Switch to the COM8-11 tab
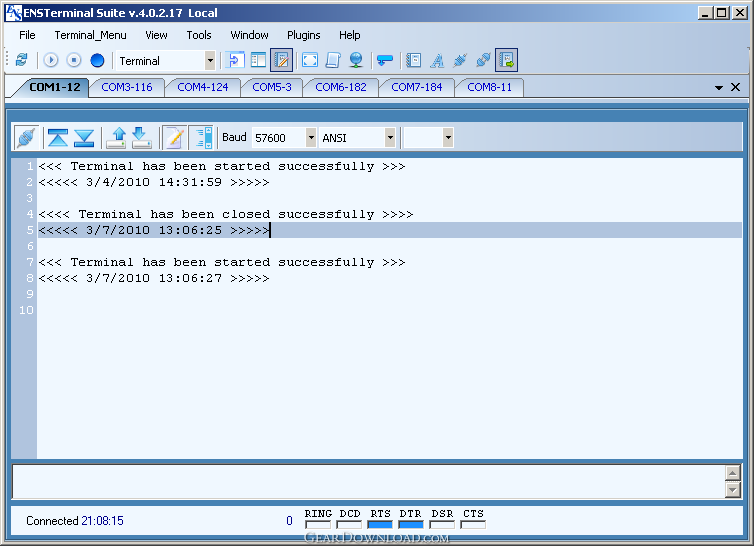754x546 pixels. [490, 87]
